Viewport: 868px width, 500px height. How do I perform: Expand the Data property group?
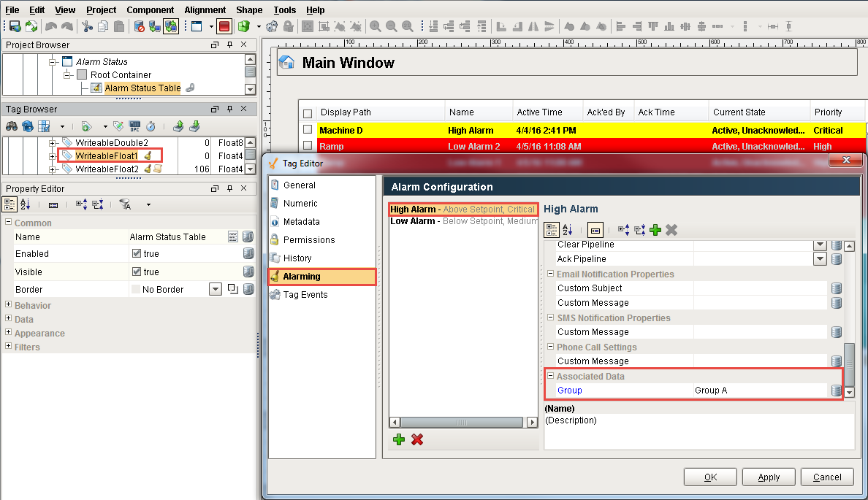(x=8, y=318)
